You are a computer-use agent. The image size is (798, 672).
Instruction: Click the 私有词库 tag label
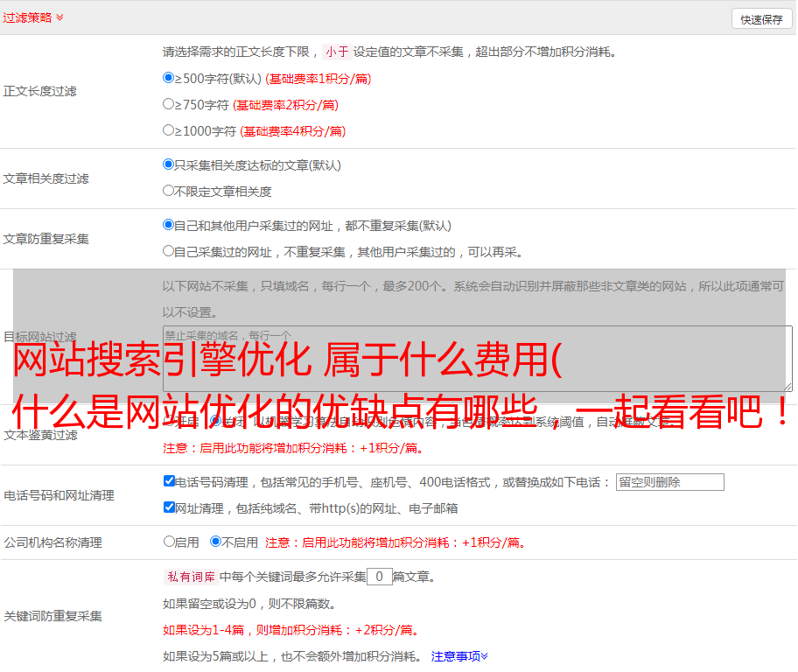189,577
